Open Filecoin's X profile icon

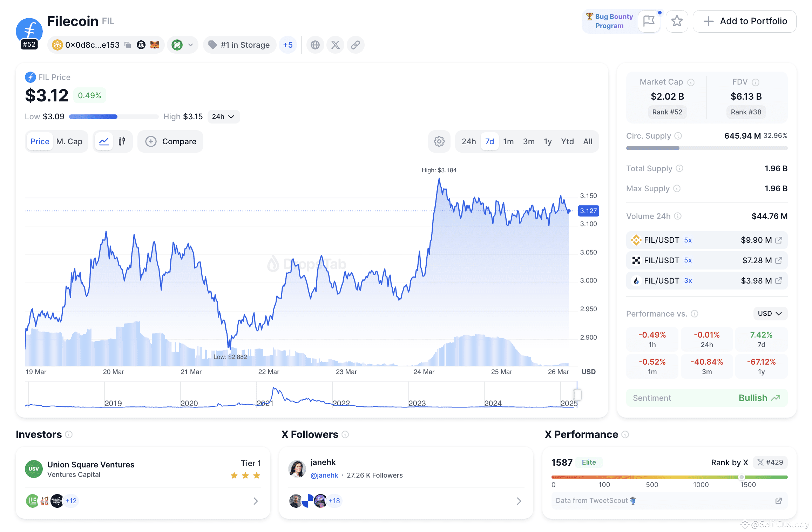point(336,45)
